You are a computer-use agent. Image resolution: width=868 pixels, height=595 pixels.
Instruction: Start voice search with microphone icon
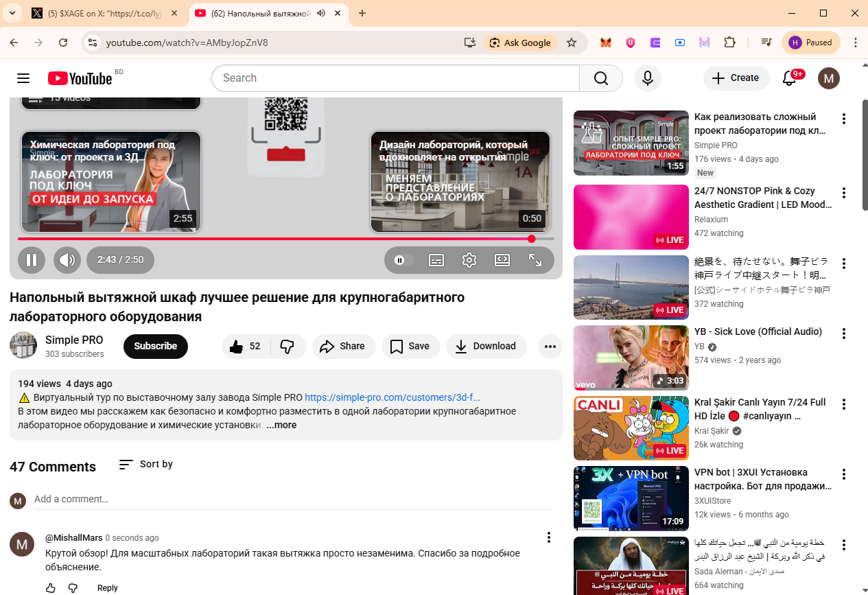pyautogui.click(x=647, y=78)
